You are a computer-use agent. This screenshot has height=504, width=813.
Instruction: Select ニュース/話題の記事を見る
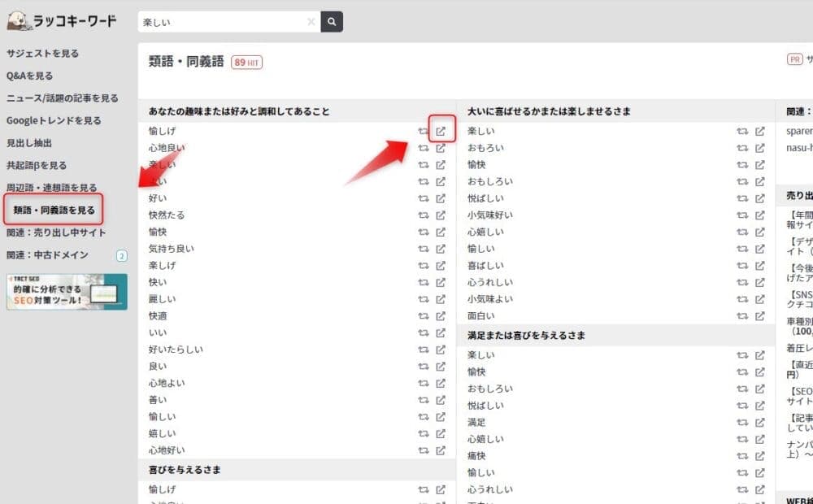point(63,98)
